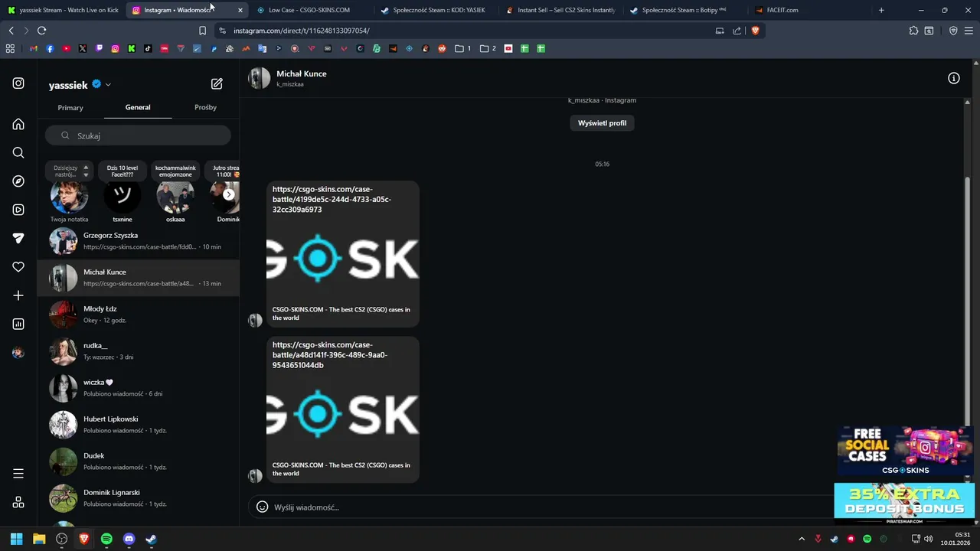
Task: Reload the page
Action: coord(41,31)
